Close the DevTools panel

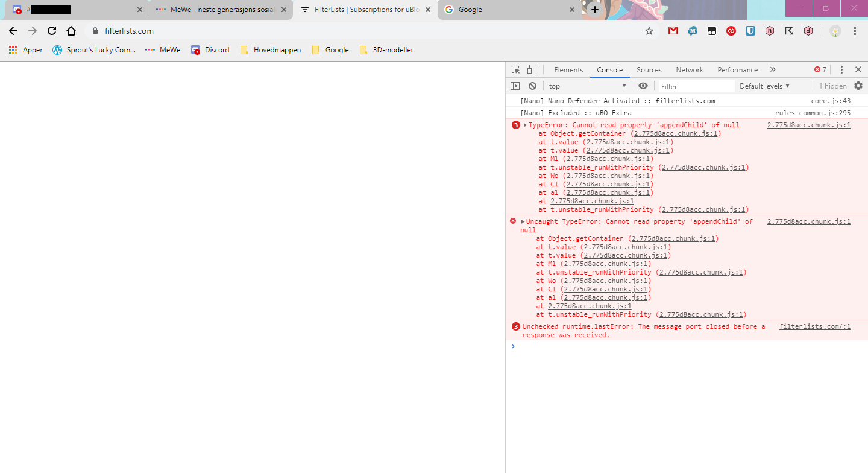click(x=858, y=70)
